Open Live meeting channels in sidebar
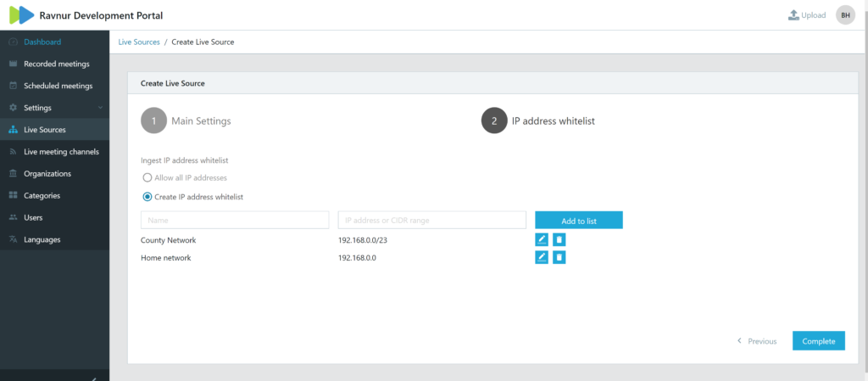 61,152
